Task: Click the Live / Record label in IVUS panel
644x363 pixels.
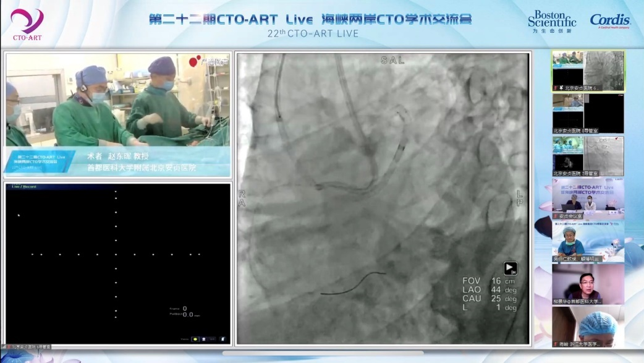Action: pyautogui.click(x=22, y=186)
